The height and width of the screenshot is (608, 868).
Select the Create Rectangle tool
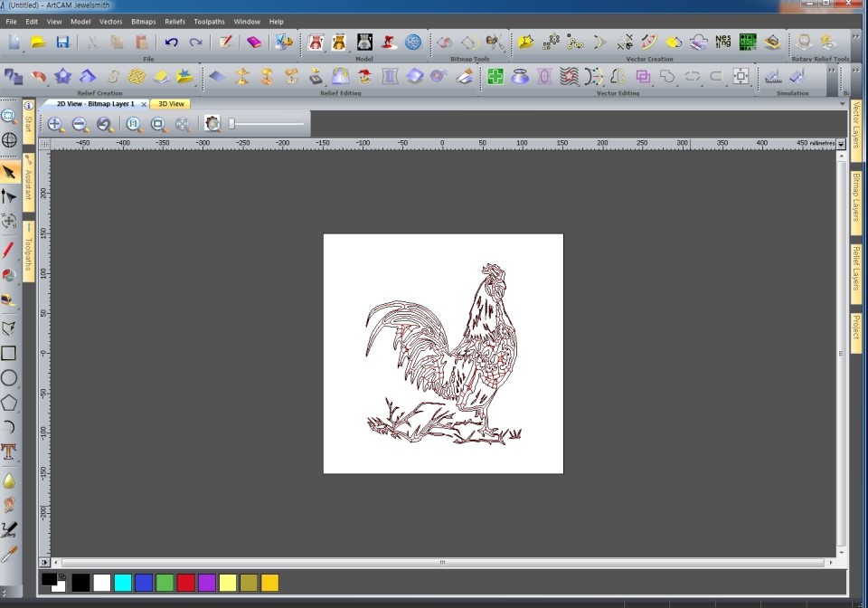[8, 353]
